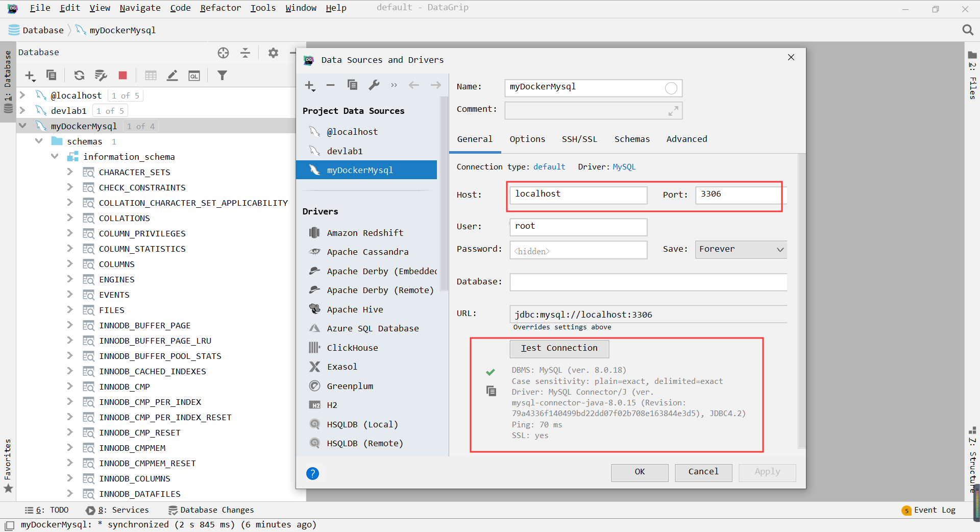Open the Event Log in status bar
The width and height of the screenshot is (980, 532).
tap(929, 510)
